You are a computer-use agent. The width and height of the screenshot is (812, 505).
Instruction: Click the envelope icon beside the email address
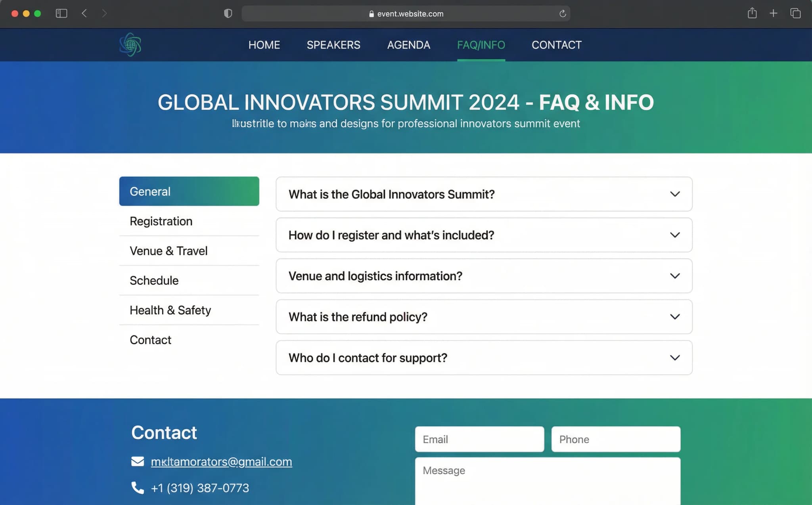pyautogui.click(x=137, y=461)
